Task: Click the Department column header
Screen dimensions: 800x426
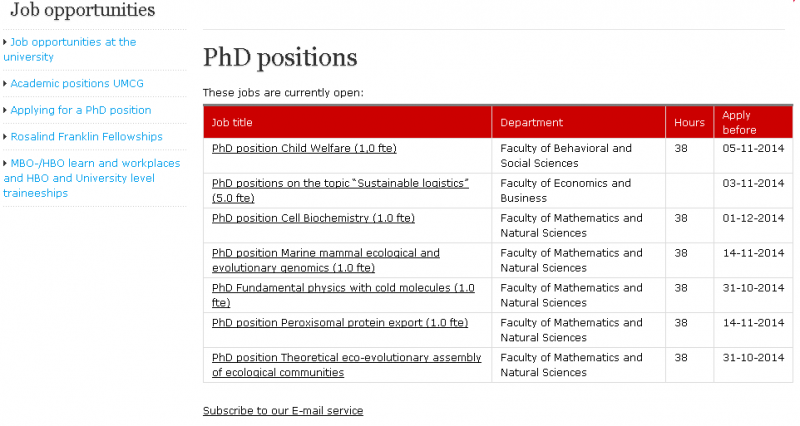Action: click(x=531, y=122)
